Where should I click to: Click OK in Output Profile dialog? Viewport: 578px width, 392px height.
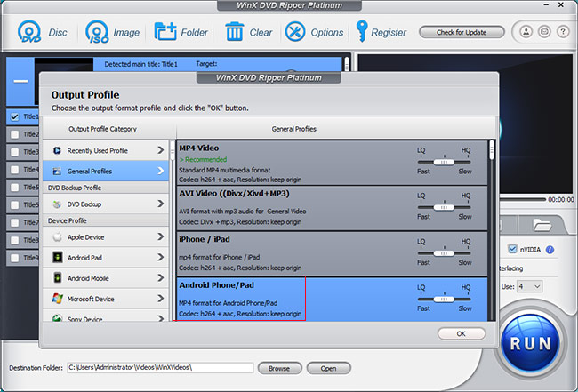pyautogui.click(x=462, y=333)
